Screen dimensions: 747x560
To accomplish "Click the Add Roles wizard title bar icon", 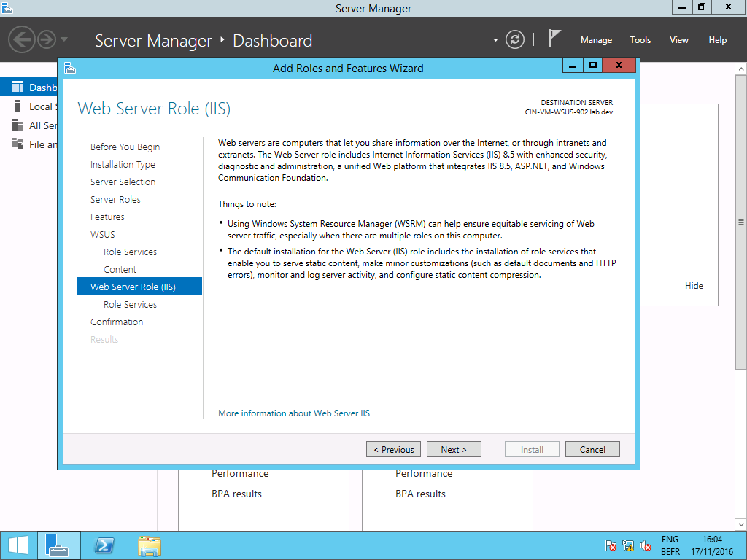I will coord(70,69).
